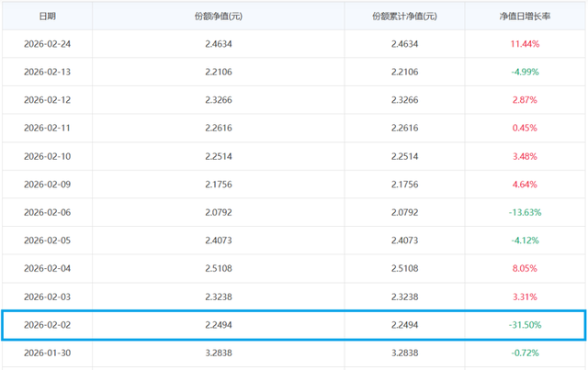
Task: Select the 2026-02-24 date cell
Action: click(48, 43)
